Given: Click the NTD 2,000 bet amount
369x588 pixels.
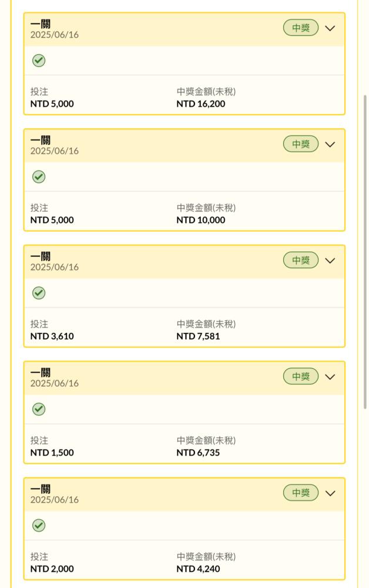Looking at the screenshot, I should click(x=52, y=569).
